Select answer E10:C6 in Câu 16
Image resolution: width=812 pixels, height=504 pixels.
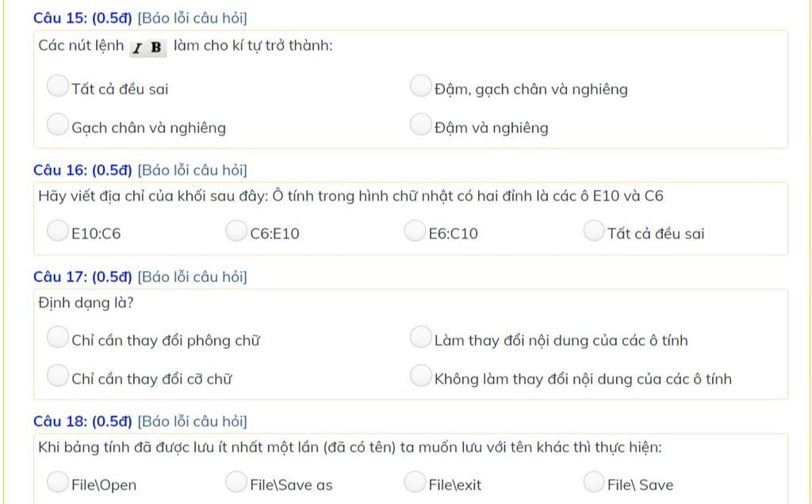pyautogui.click(x=57, y=231)
